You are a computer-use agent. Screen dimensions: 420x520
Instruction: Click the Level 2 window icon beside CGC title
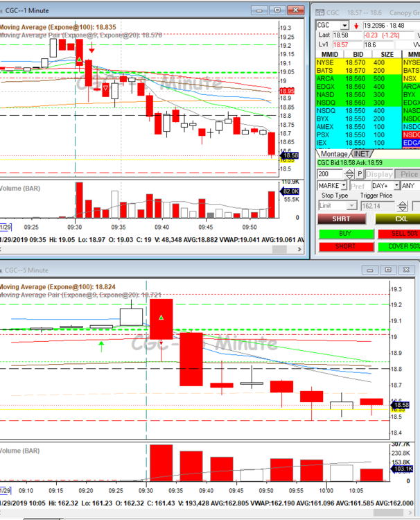(320, 12)
